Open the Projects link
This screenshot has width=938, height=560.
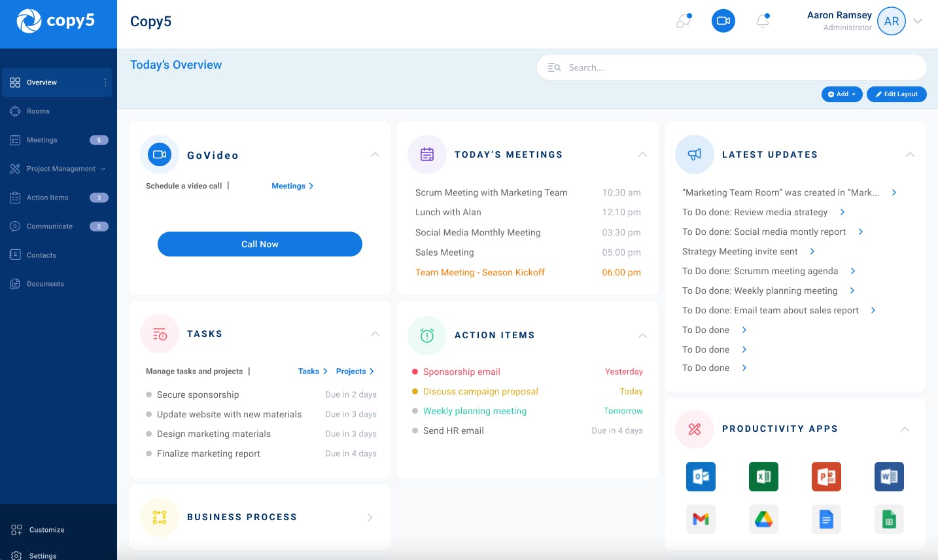[355, 371]
